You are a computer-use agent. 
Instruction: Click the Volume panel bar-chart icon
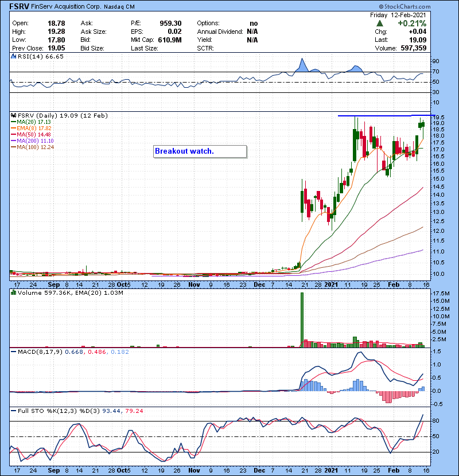(x=13, y=292)
